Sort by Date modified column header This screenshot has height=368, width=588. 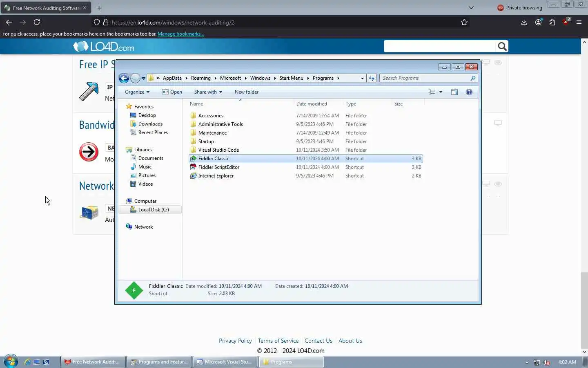[318, 104]
